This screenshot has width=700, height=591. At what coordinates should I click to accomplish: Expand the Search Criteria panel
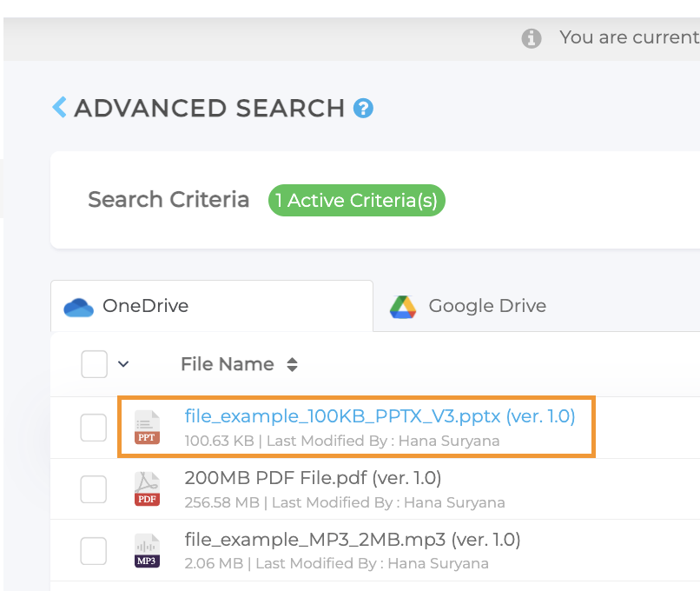coord(168,200)
